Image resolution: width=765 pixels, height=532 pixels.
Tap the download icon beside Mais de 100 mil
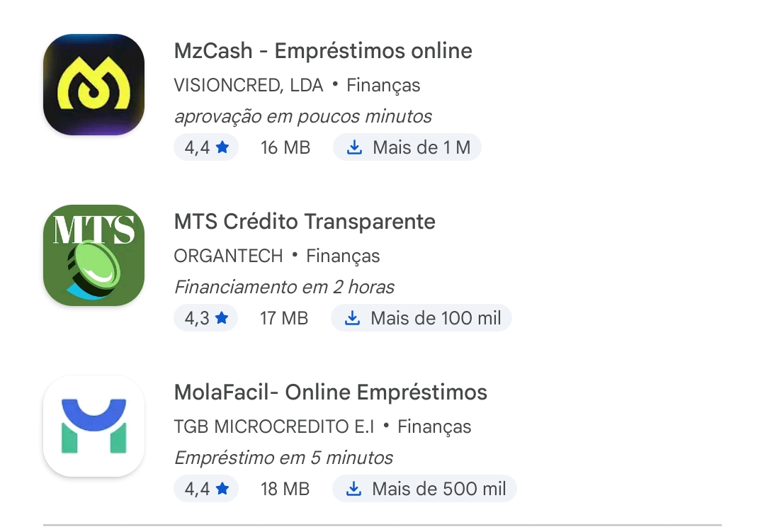pos(352,318)
